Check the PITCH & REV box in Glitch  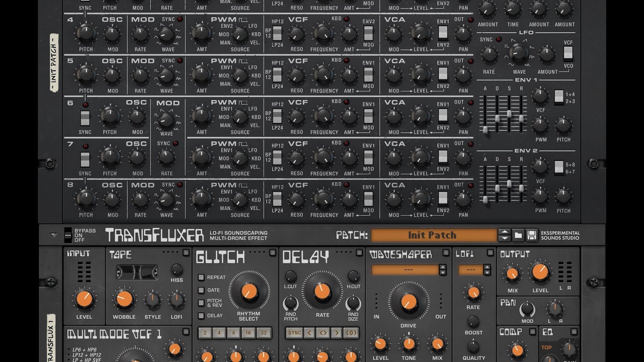pyautogui.click(x=201, y=302)
